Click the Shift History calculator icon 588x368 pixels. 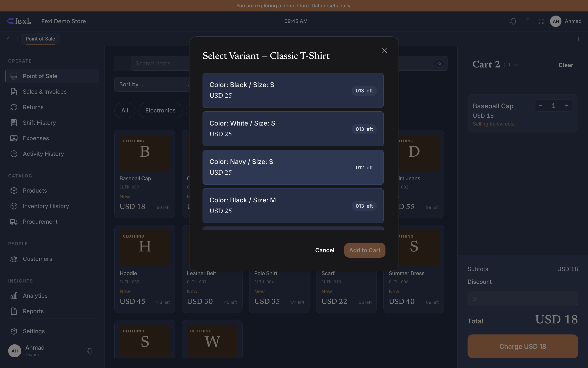click(x=14, y=123)
